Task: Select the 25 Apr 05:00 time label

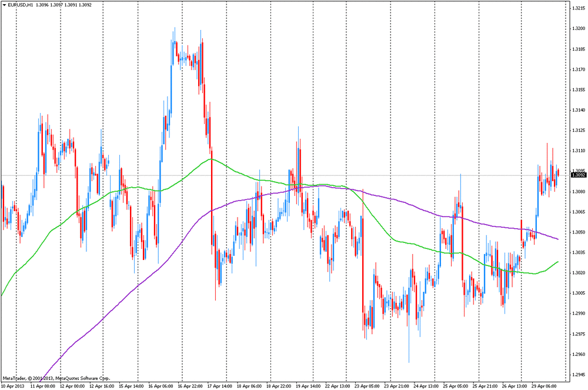Action: (456, 386)
